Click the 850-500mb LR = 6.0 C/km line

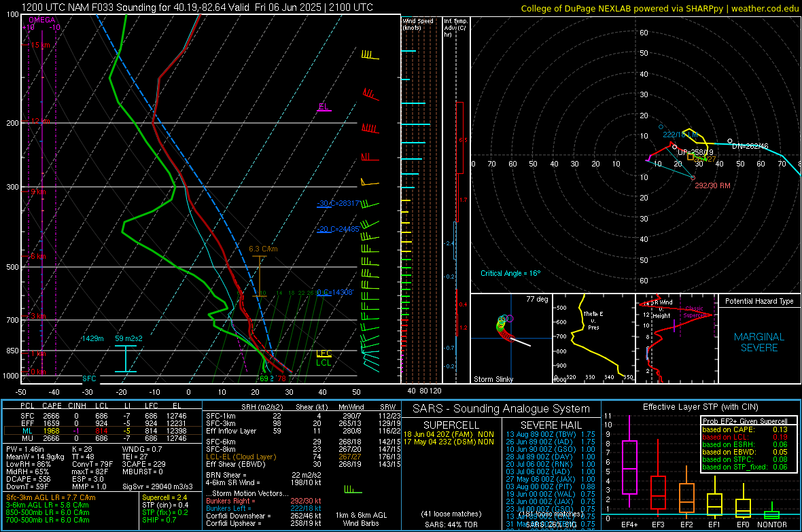click(48, 512)
